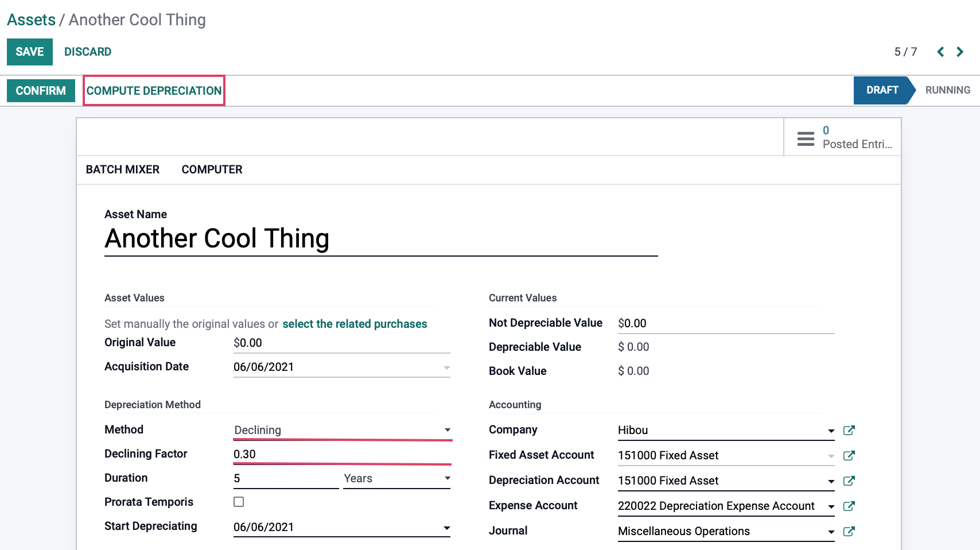Open the duration unit Years dropdown
The height and width of the screenshot is (550, 980).
[x=396, y=478]
